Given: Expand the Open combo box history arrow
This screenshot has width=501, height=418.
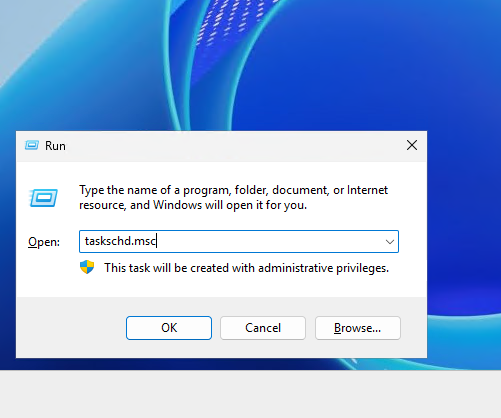Looking at the screenshot, I should coord(390,242).
